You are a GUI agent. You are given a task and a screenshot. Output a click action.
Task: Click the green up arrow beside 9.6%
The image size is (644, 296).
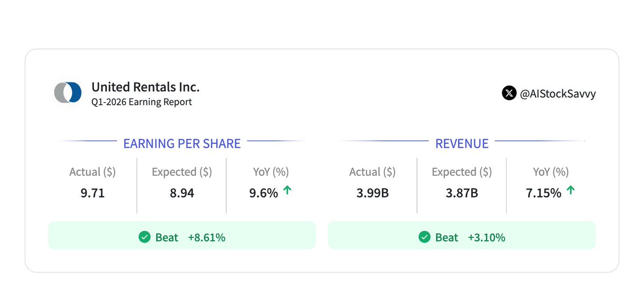(x=287, y=190)
